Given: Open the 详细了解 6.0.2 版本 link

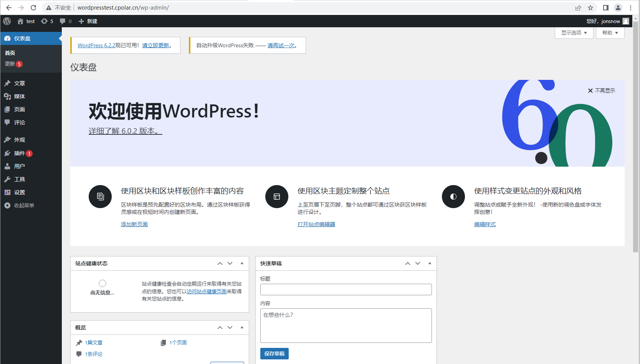Looking at the screenshot, I should [126, 131].
